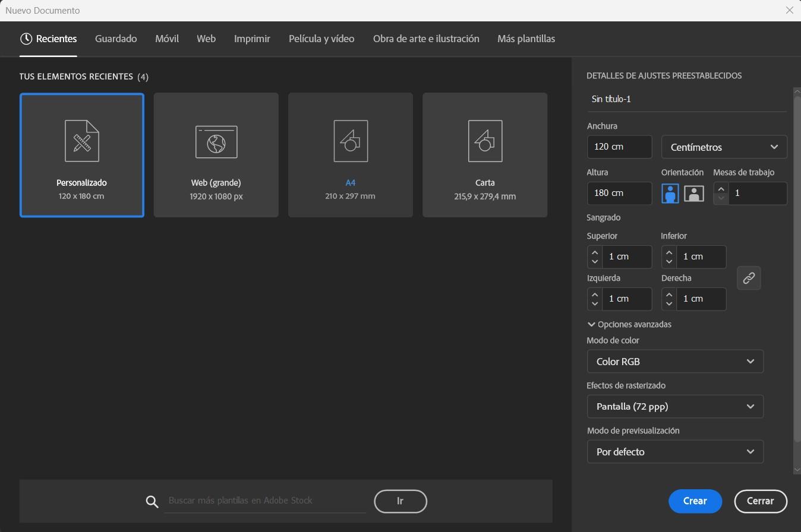This screenshot has height=532, width=801.
Task: Click the Inferior bleed input field
Action: pos(701,256)
